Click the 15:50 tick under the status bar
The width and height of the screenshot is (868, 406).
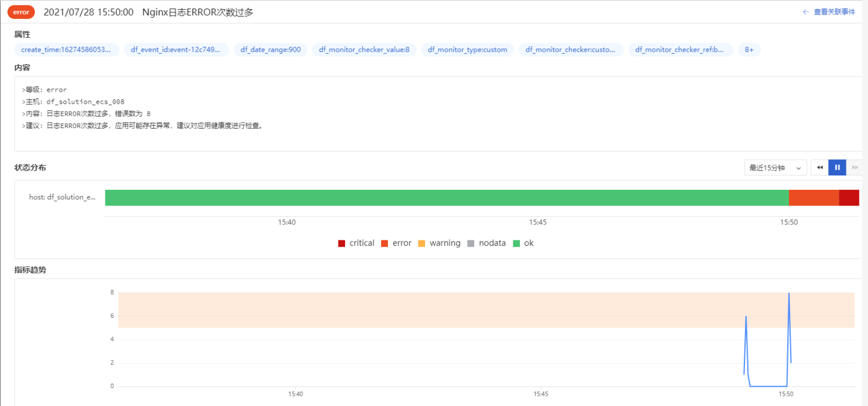789,222
